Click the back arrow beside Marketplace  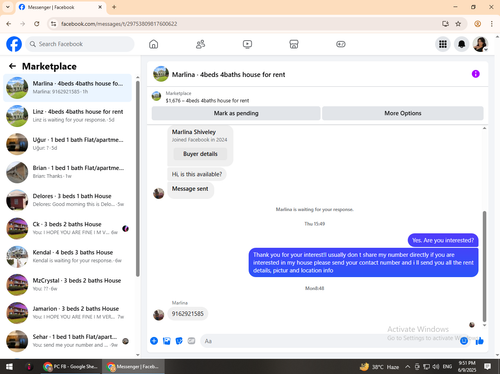click(12, 66)
